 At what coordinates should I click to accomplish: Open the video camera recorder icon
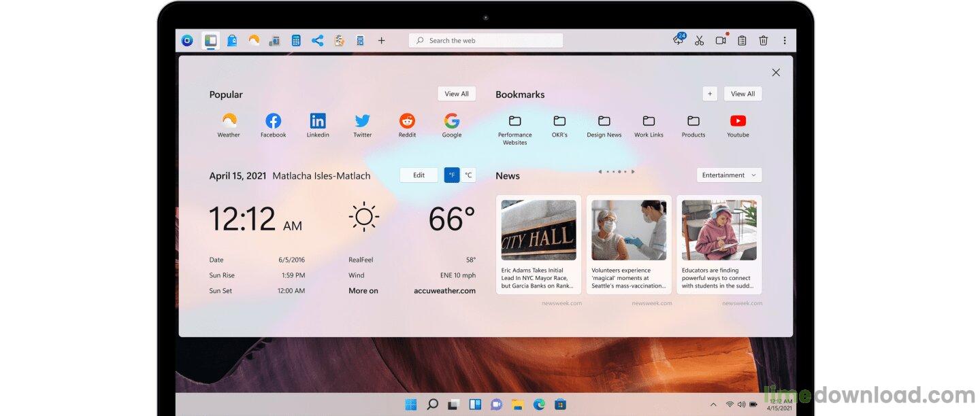(721, 41)
